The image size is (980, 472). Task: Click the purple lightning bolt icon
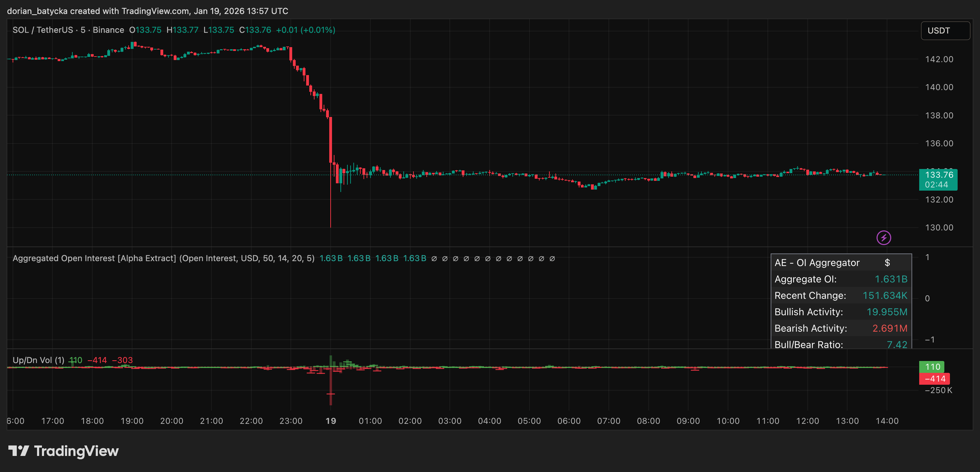click(884, 238)
